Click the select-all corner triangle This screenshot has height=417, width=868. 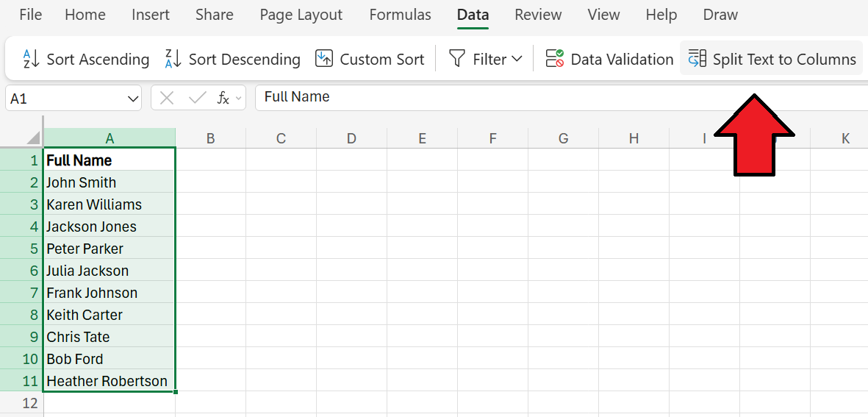click(x=34, y=138)
